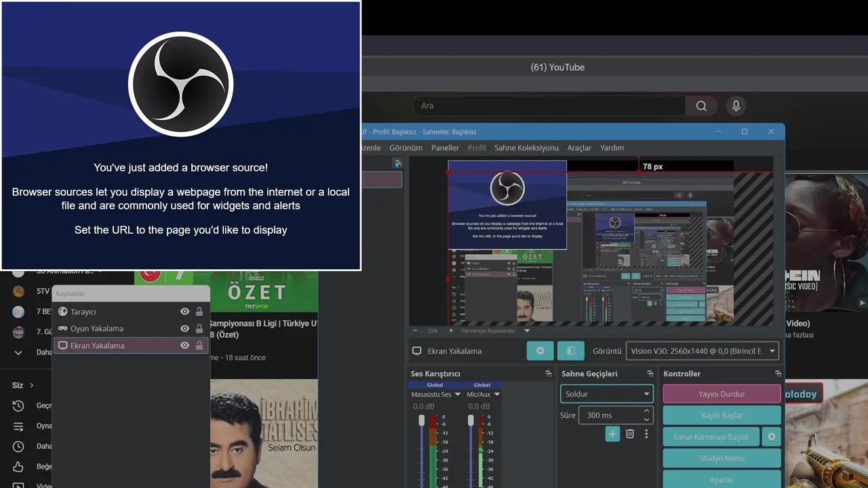Viewport: 868px width, 488px height.
Task: Open transition properties three-dot menu
Action: point(646,434)
